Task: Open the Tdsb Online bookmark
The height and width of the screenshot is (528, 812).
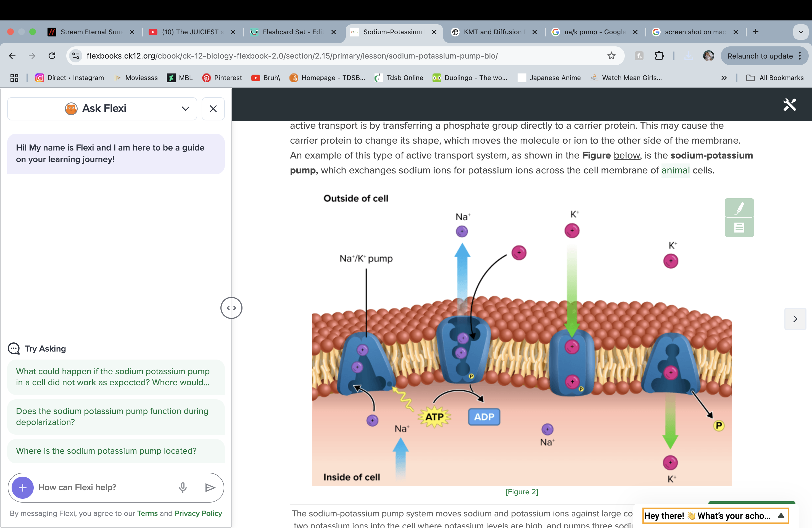Action: click(x=399, y=78)
